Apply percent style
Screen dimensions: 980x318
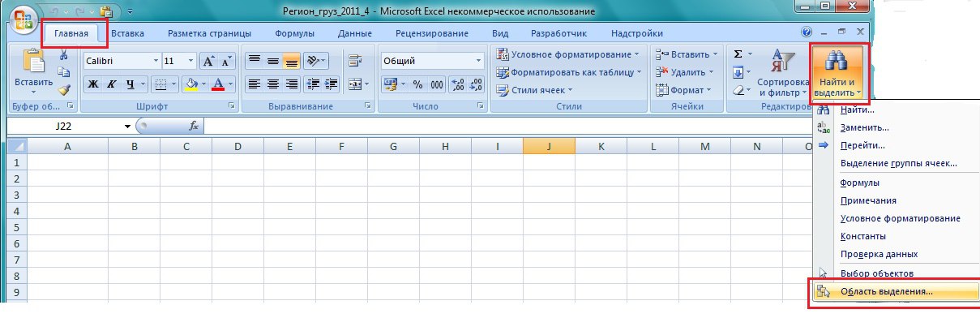click(x=418, y=84)
